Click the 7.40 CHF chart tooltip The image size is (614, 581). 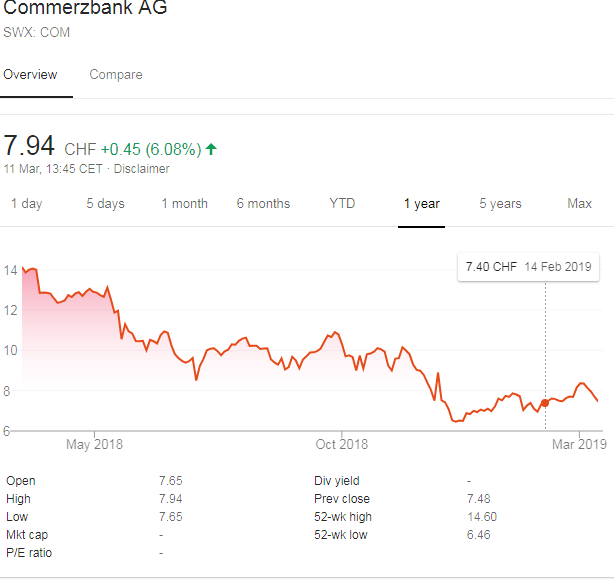point(528,267)
